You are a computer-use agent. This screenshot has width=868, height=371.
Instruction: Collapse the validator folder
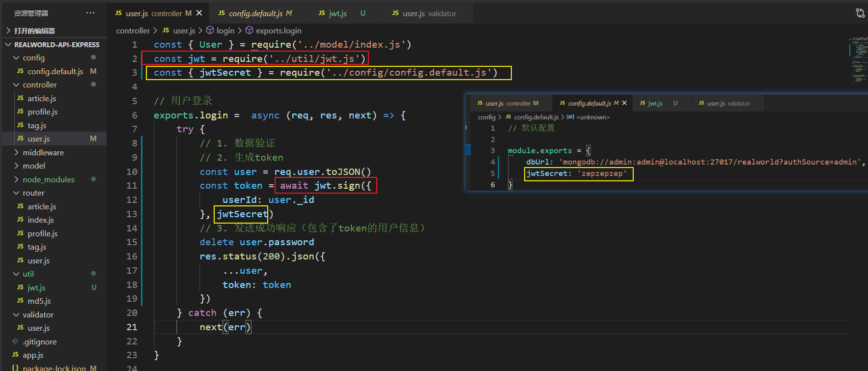pos(16,315)
